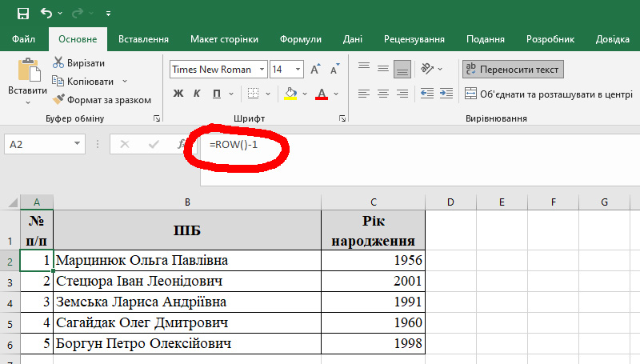Expand the Name Box dropdown arrow
The height and width of the screenshot is (364, 640).
click(x=77, y=144)
